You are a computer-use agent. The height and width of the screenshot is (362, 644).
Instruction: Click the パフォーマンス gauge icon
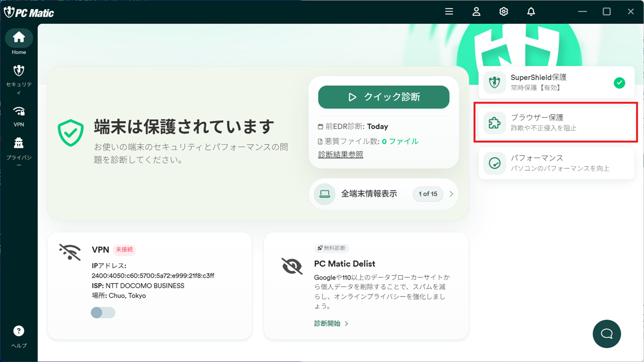click(x=495, y=164)
